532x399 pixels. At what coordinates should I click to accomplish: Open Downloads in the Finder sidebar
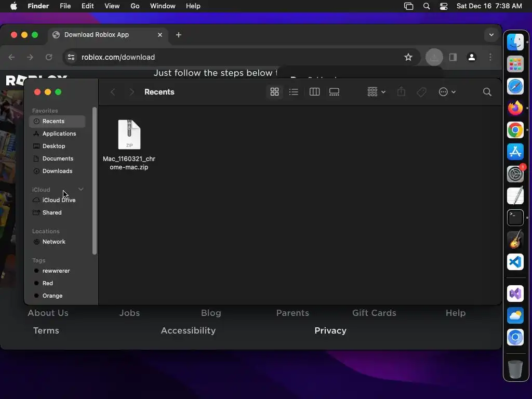click(57, 171)
